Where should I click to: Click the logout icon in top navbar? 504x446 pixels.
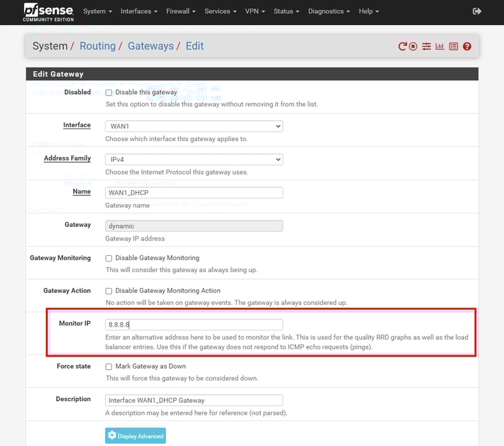[477, 11]
